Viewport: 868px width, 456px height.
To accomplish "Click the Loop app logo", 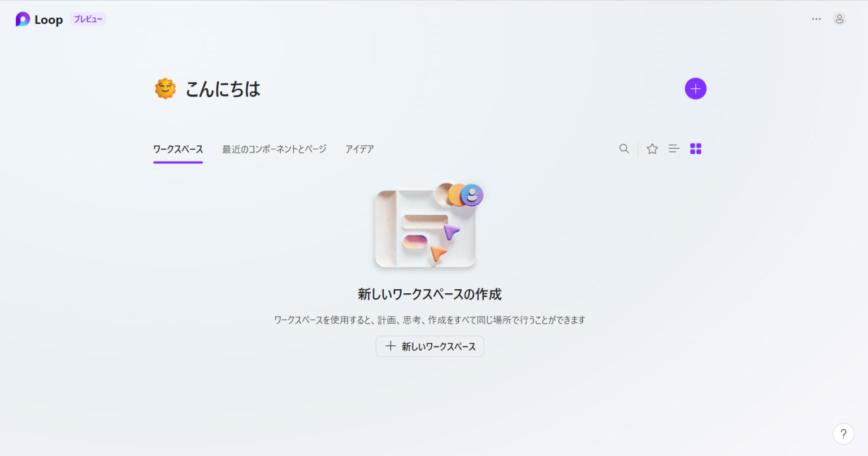I will (x=23, y=19).
